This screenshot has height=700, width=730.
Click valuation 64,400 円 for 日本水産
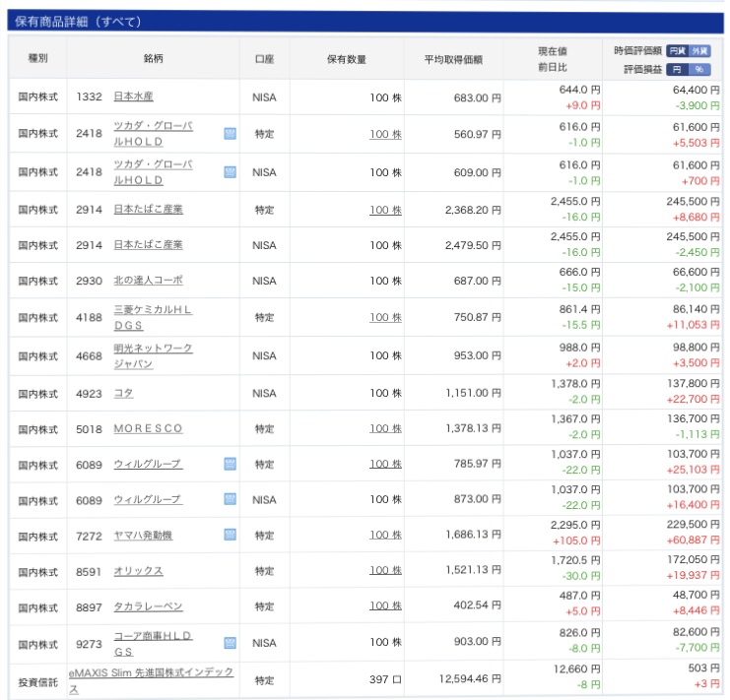pos(697,90)
